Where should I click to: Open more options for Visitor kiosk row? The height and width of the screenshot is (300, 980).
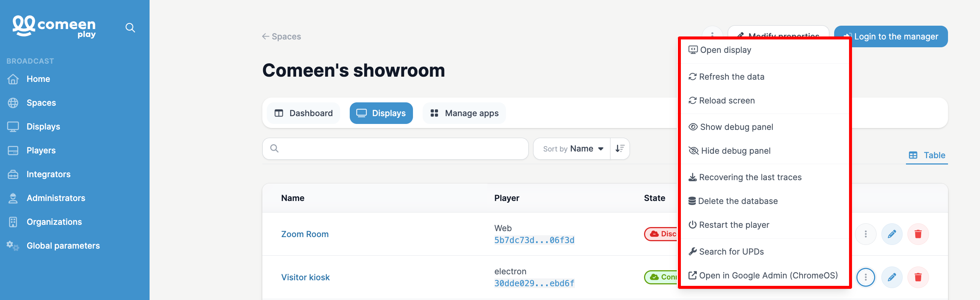[x=865, y=277]
